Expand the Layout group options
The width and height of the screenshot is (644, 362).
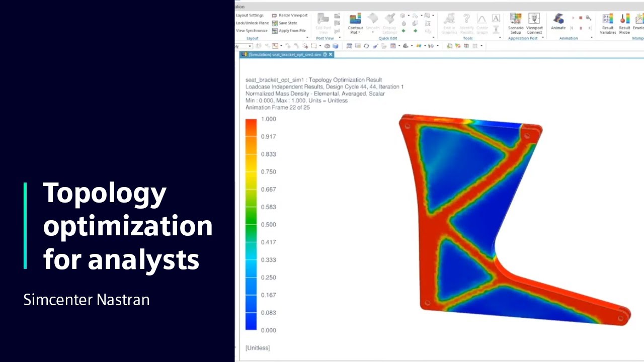click(x=307, y=37)
